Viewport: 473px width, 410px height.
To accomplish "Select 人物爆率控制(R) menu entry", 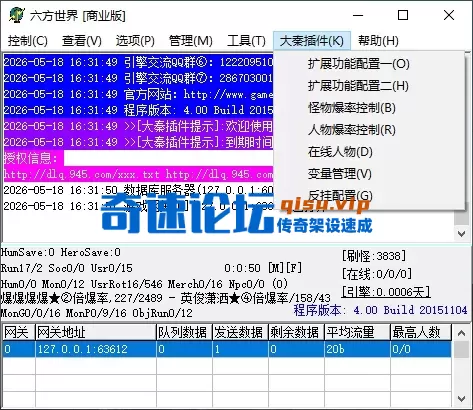I will coord(369,130).
